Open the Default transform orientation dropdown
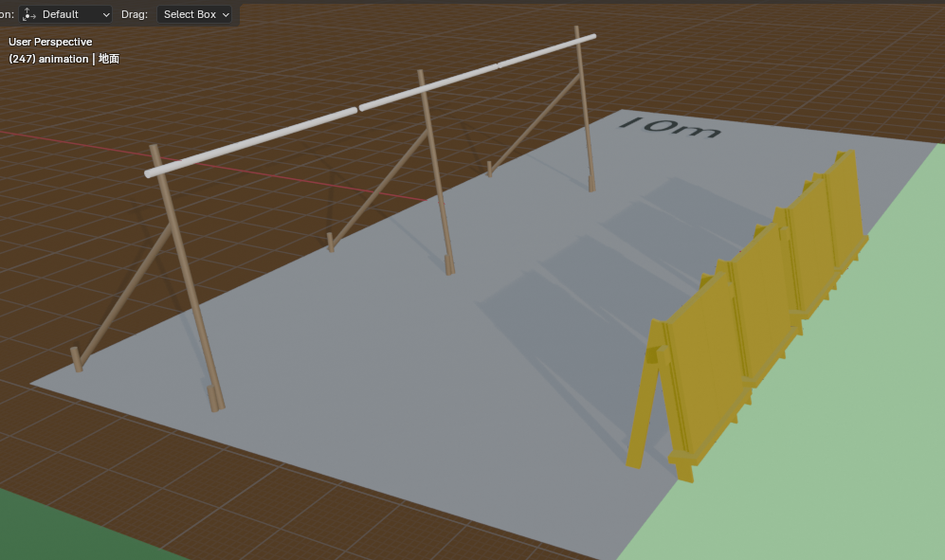This screenshot has width=945, height=560. [66, 14]
